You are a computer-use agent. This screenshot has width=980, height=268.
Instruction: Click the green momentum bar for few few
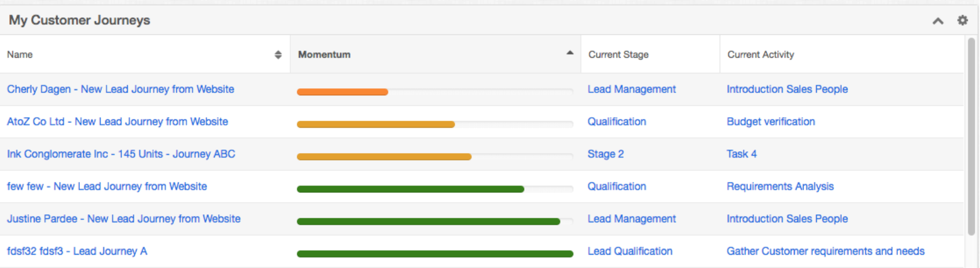point(410,189)
